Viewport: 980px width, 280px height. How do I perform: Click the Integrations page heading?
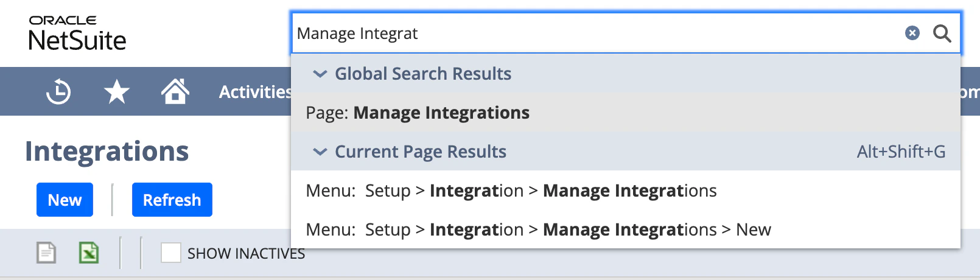click(x=107, y=151)
